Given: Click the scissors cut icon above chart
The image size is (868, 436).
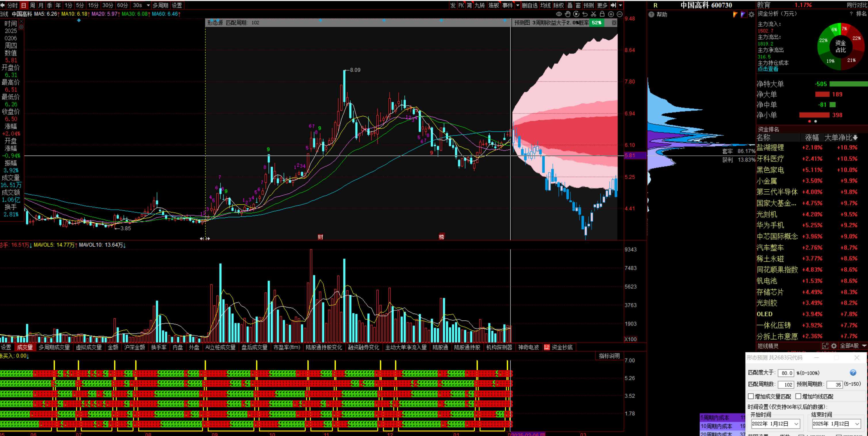Looking at the screenshot, I should (x=593, y=14).
